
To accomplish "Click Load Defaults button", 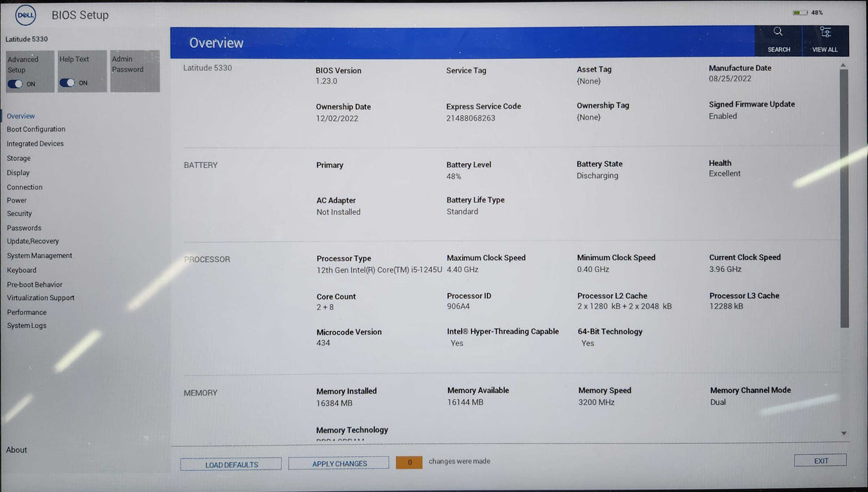I will coord(231,464).
